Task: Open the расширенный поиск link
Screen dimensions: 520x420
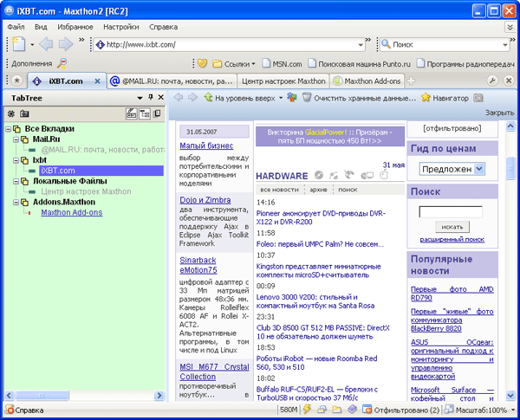Action: (x=452, y=239)
